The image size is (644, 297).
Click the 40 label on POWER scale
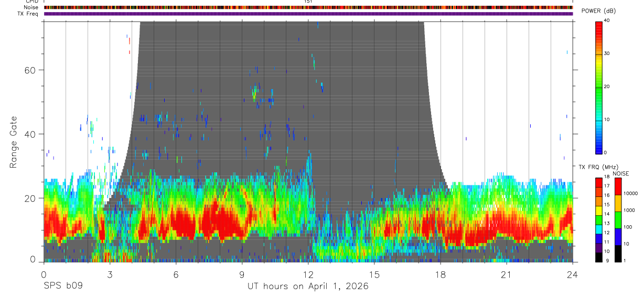point(607,20)
